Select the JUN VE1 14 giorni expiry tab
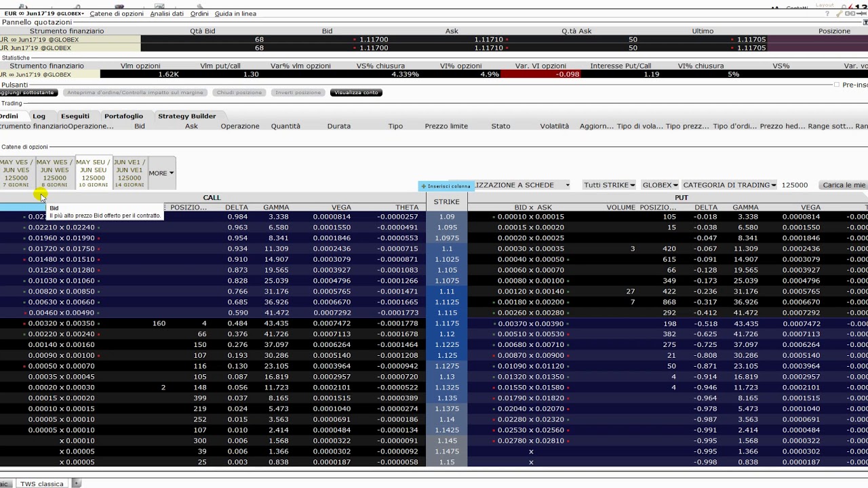 point(129,173)
